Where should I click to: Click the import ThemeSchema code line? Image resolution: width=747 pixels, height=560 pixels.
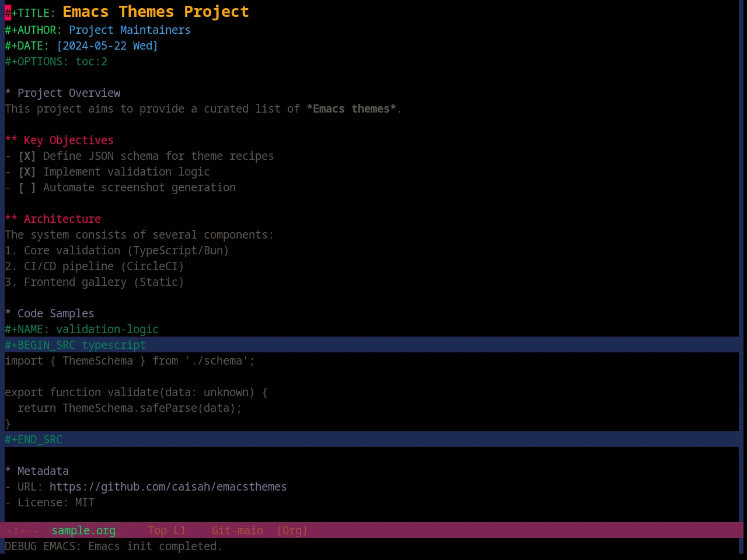(130, 360)
